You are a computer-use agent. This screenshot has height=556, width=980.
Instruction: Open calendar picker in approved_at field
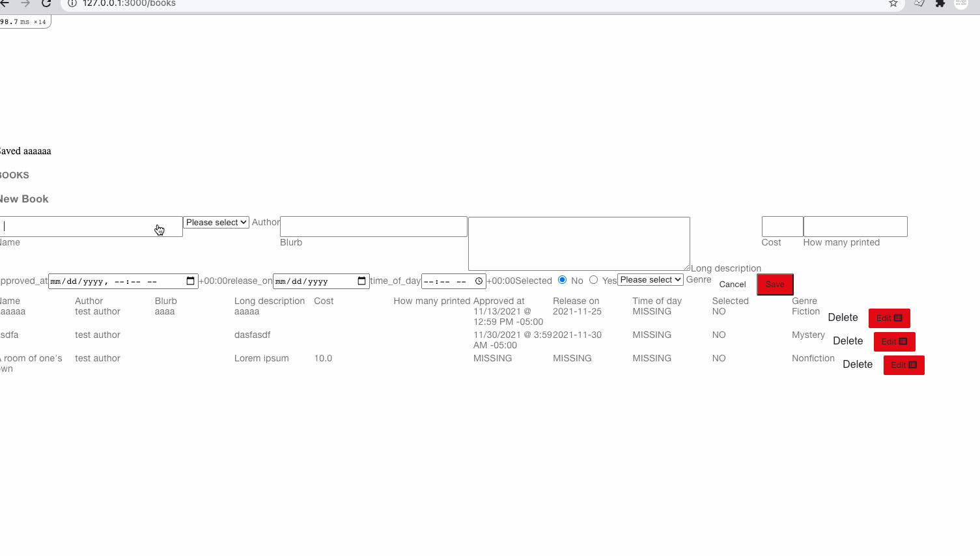click(x=190, y=281)
